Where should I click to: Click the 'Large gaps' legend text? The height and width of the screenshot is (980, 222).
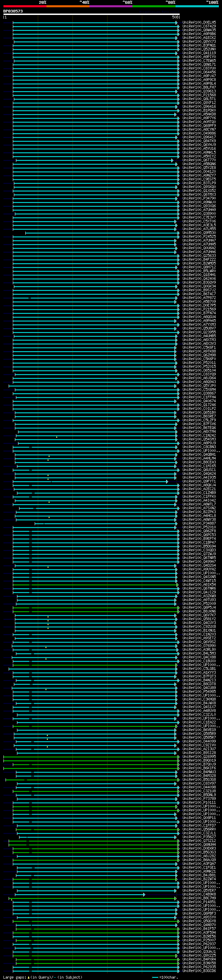point(15,977)
